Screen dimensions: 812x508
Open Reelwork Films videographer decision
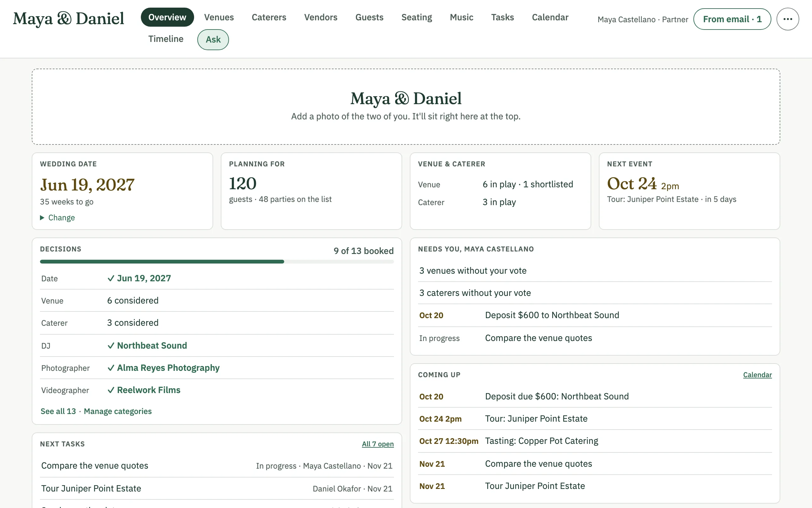217,390
